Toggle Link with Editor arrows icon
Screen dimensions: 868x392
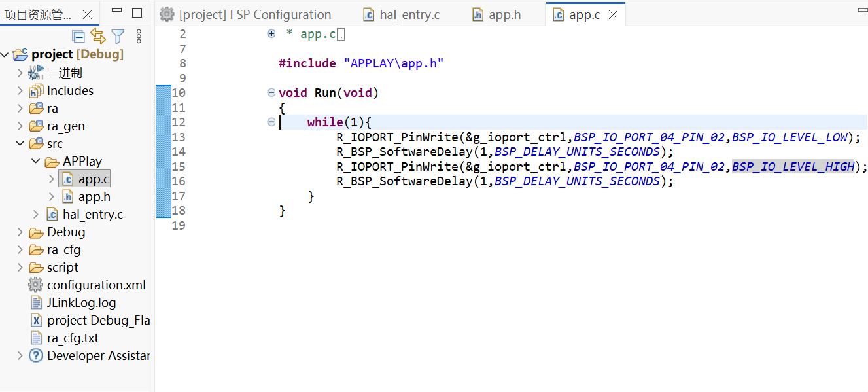[98, 36]
